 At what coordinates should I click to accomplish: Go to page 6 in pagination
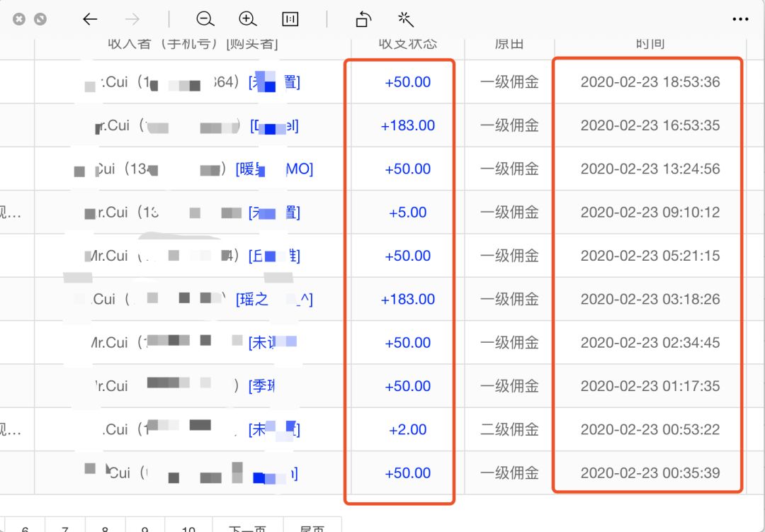pyautogui.click(x=25, y=528)
